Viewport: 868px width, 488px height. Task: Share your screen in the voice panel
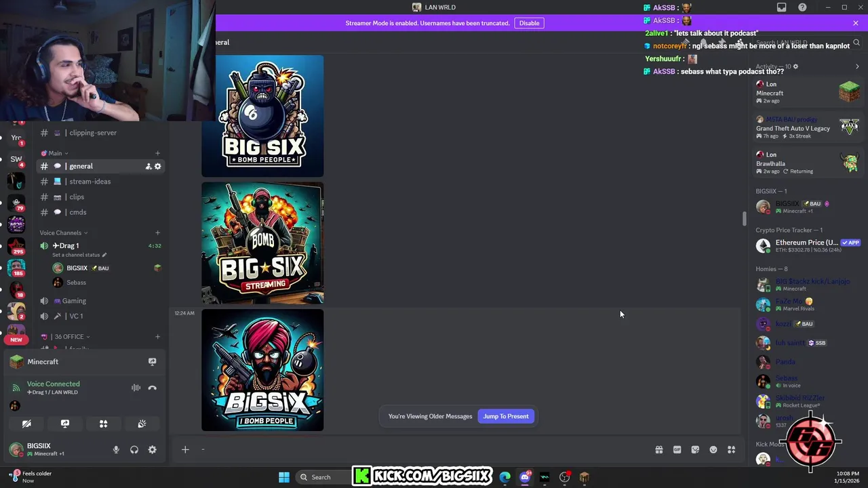pyautogui.click(x=65, y=424)
